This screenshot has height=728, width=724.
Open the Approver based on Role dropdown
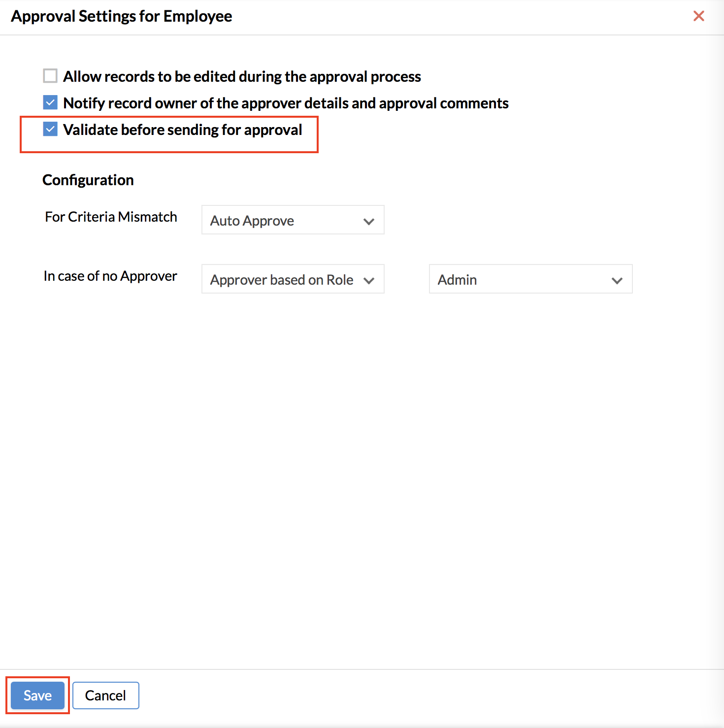[293, 279]
